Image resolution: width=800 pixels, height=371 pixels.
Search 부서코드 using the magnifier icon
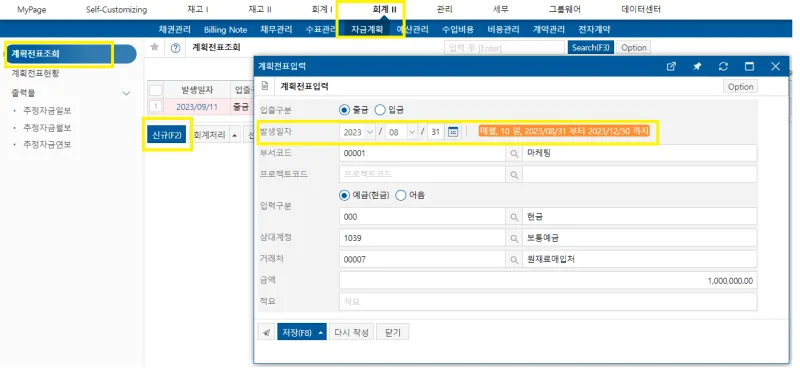click(514, 153)
